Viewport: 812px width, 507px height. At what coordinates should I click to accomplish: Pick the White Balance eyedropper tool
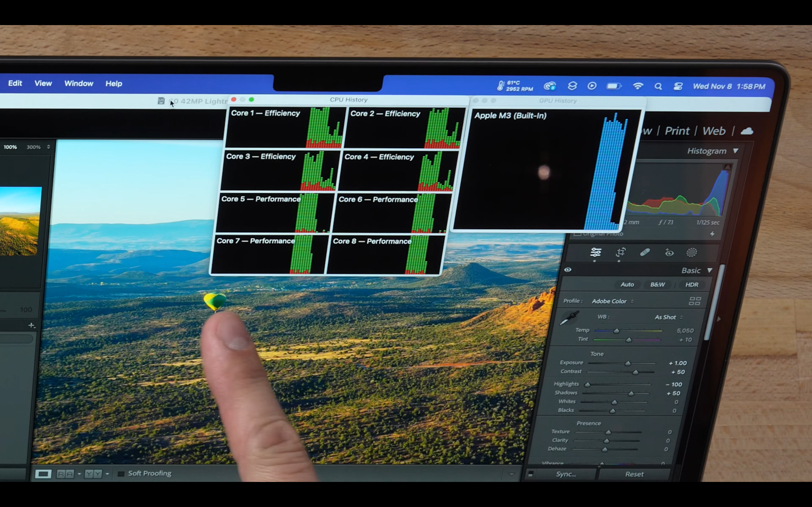(x=570, y=317)
